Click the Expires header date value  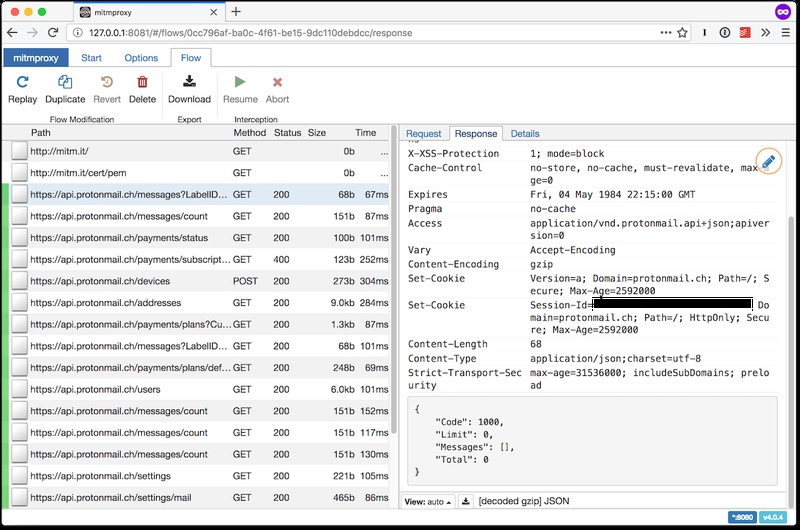pyautogui.click(x=612, y=194)
